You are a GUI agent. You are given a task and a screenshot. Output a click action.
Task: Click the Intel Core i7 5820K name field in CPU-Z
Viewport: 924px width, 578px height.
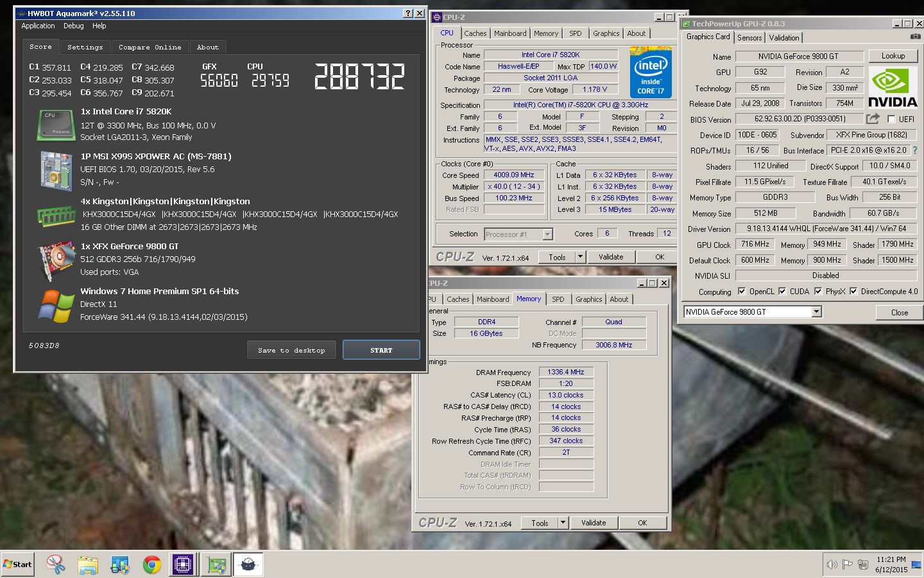[551, 55]
